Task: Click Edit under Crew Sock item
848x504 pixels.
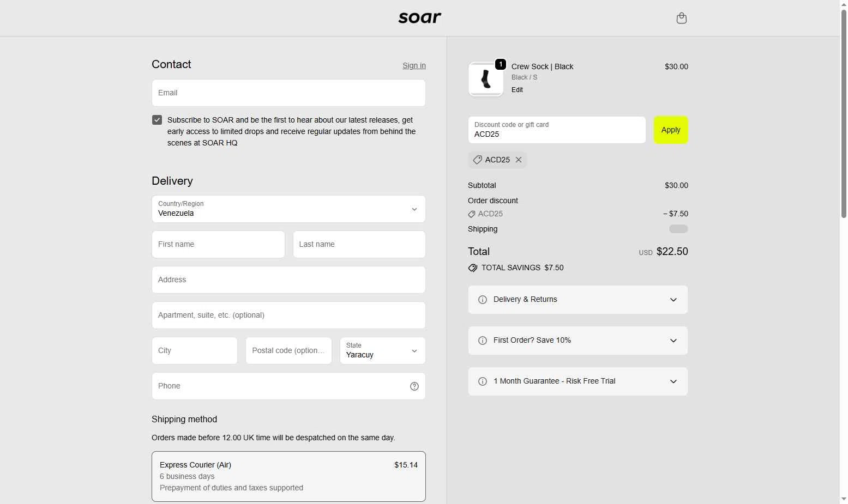Action: [517, 90]
